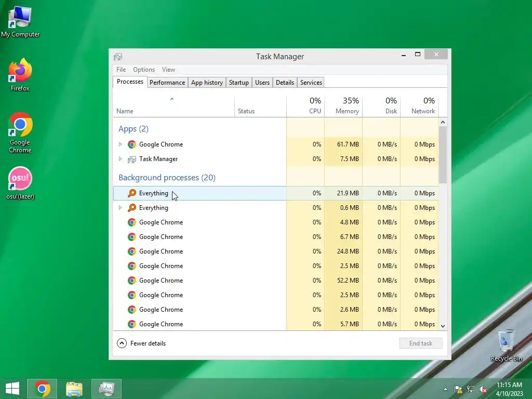Click scrollbar up arrow in process list

pos(443,122)
